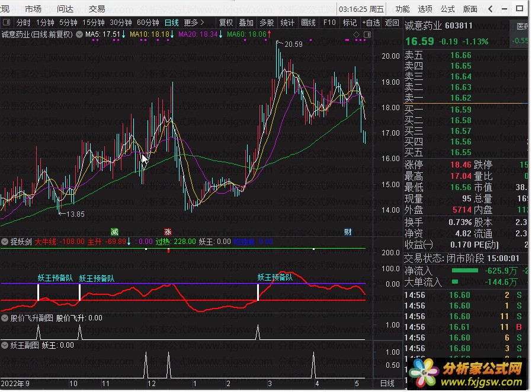Click the 叠加 overlay button
This screenshot has width=532, height=392.
click(x=246, y=23)
